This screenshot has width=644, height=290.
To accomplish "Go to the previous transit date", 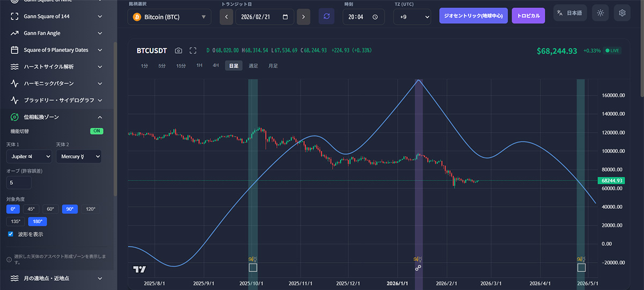I will [226, 17].
